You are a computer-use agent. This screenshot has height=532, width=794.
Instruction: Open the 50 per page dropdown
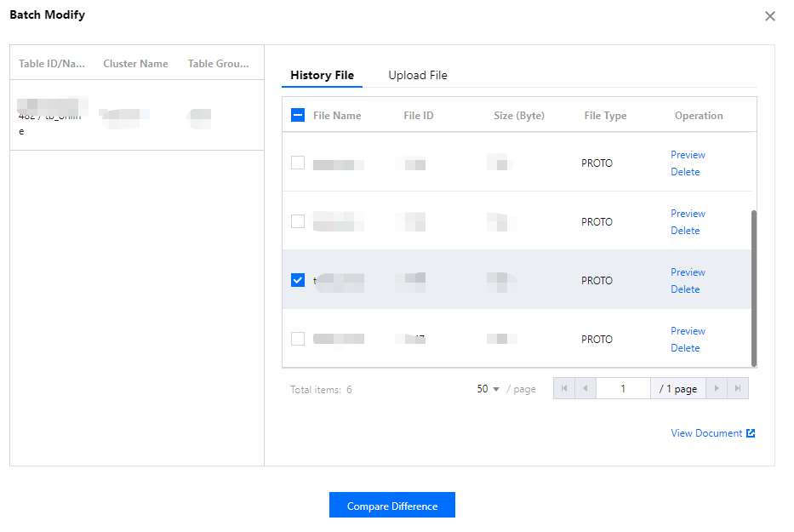[488, 389]
